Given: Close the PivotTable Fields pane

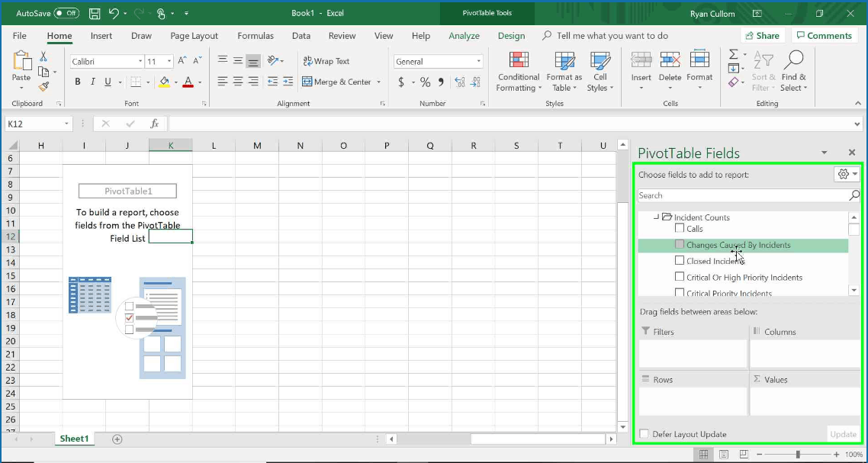Looking at the screenshot, I should (852, 153).
